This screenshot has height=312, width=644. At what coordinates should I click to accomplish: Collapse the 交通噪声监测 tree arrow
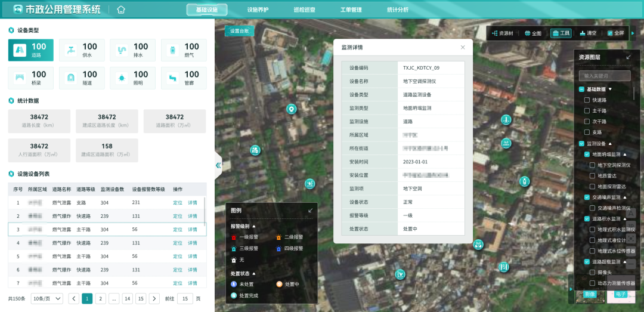pyautogui.click(x=624, y=197)
